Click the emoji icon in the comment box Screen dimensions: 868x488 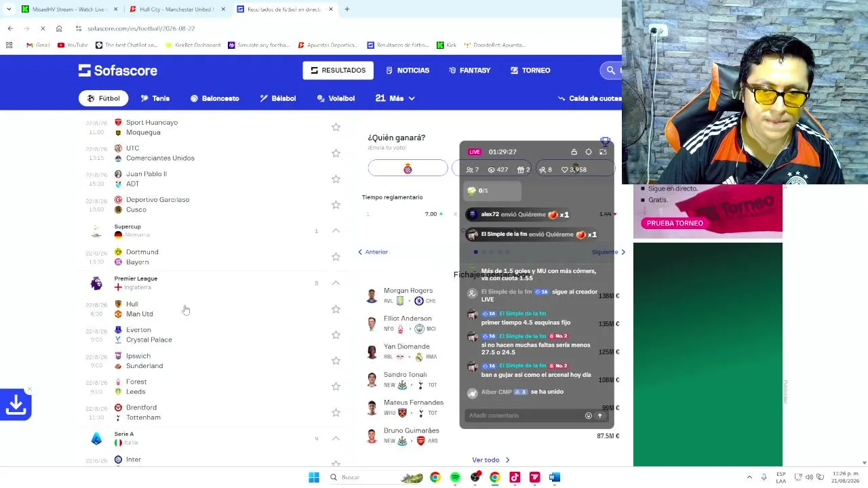pos(588,415)
